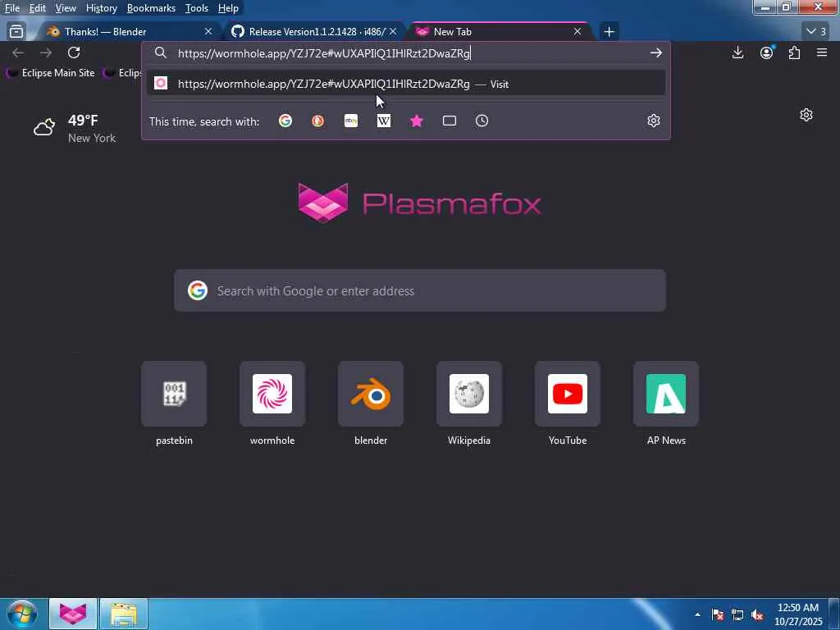Open the hamburger application menu
This screenshot has width=840, height=630.
point(822,52)
